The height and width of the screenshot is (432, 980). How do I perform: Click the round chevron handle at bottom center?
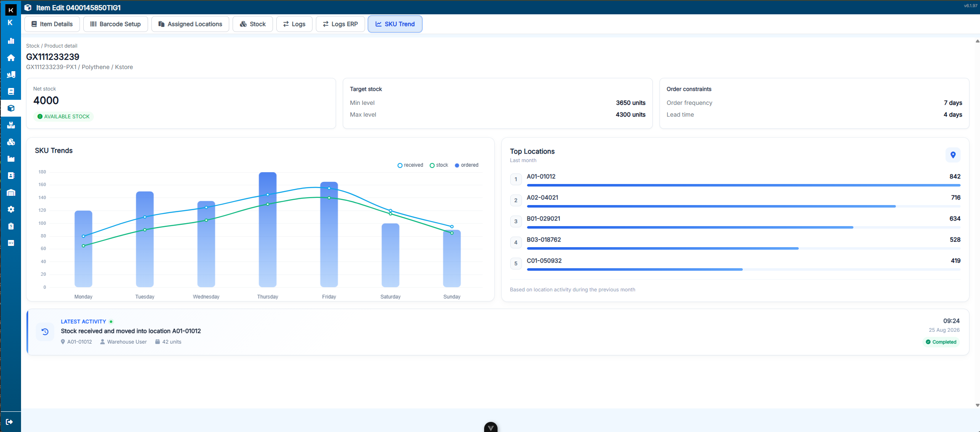[491, 427]
